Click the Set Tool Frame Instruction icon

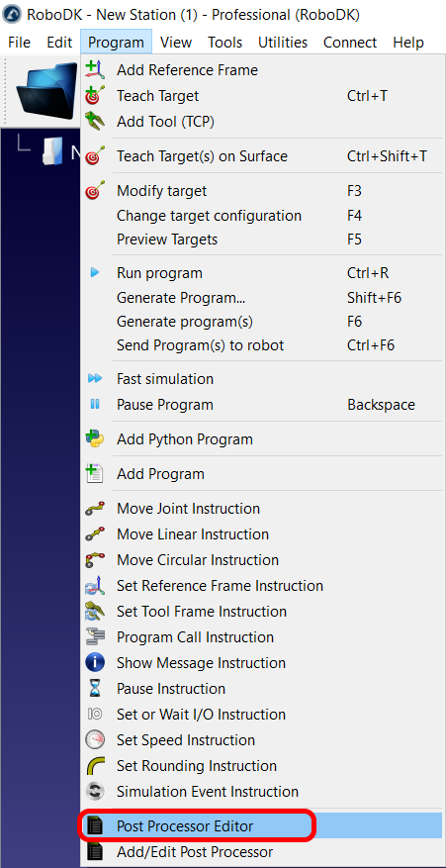(95, 611)
